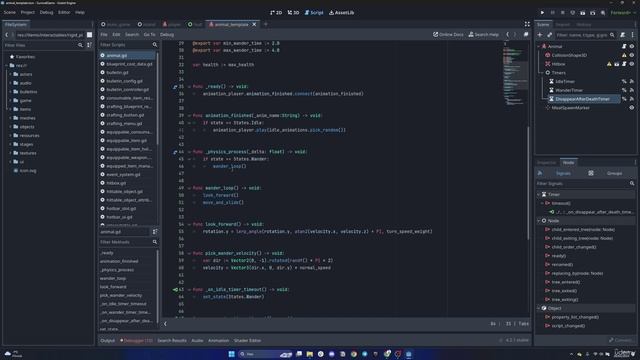The height and width of the screenshot is (360, 640).
Task: Attach a script using the scene dock script icon
Action: tap(622, 35)
